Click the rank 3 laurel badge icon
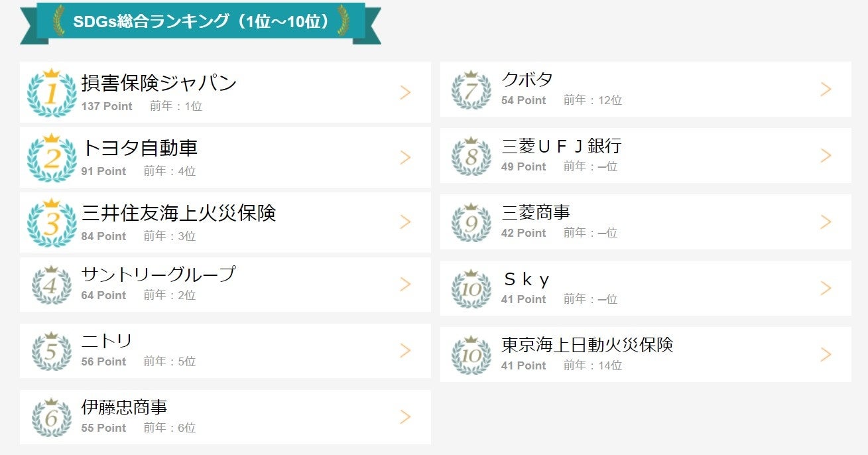 [52, 223]
